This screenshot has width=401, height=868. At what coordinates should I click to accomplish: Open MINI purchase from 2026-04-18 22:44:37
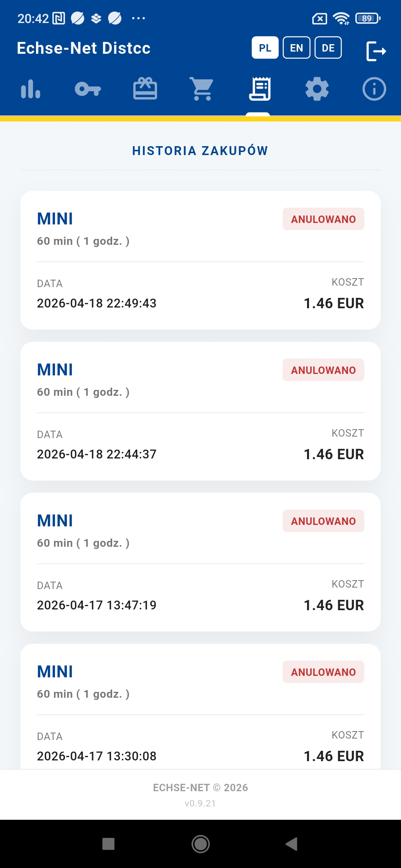point(200,411)
